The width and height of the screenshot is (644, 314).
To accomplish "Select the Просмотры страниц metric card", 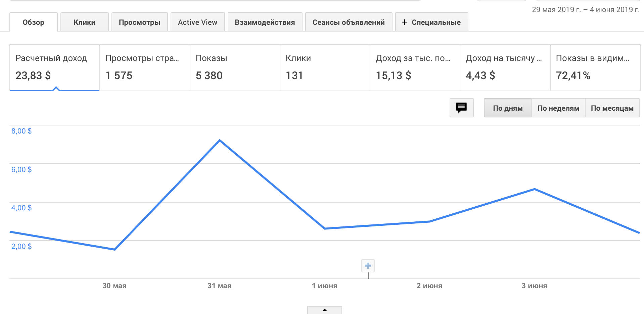I will (x=145, y=67).
